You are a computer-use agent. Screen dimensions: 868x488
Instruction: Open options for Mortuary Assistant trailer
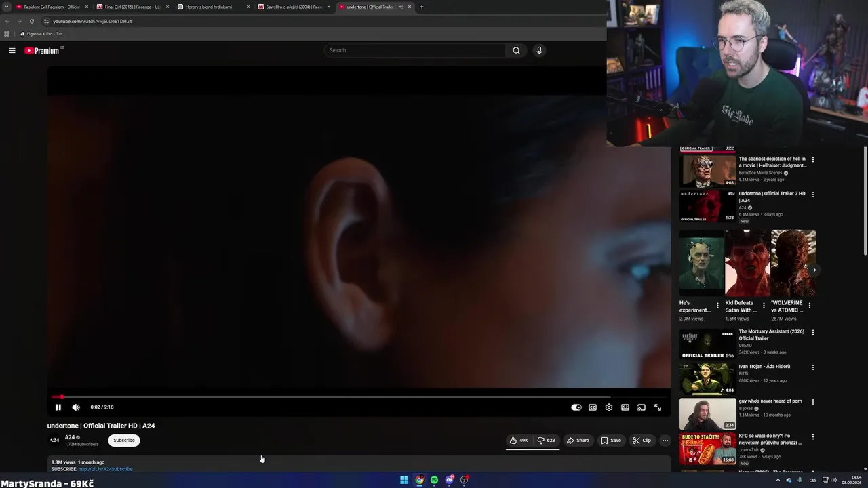pos(812,333)
